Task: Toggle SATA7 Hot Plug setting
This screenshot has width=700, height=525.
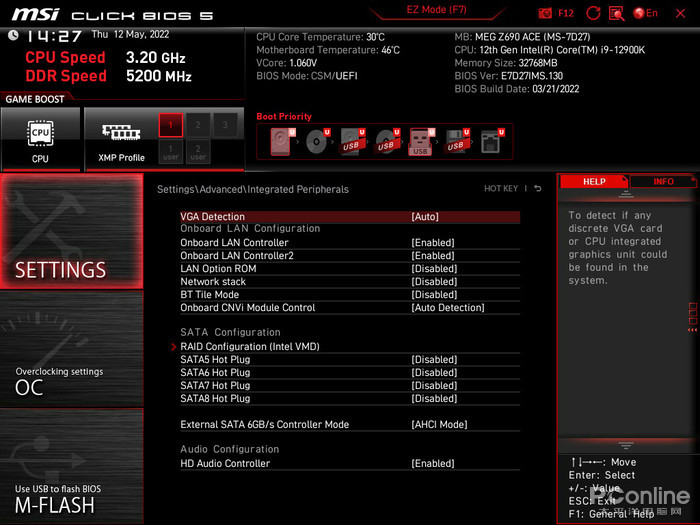Action: coord(350,385)
